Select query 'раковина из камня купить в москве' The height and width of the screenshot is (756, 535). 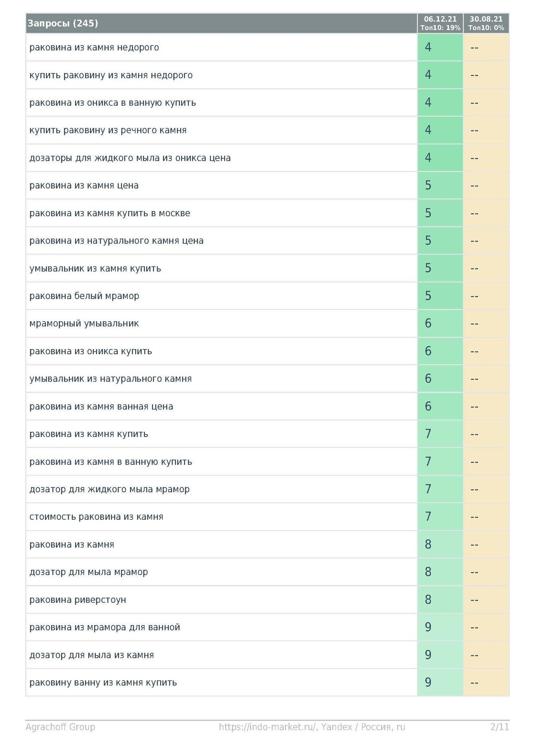110,213
